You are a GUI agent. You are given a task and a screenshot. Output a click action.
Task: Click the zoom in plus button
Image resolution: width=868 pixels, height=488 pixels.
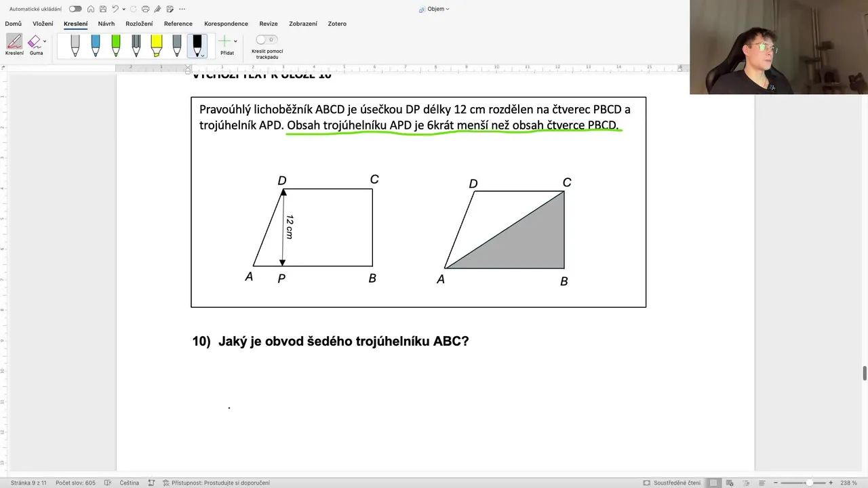coord(831,483)
